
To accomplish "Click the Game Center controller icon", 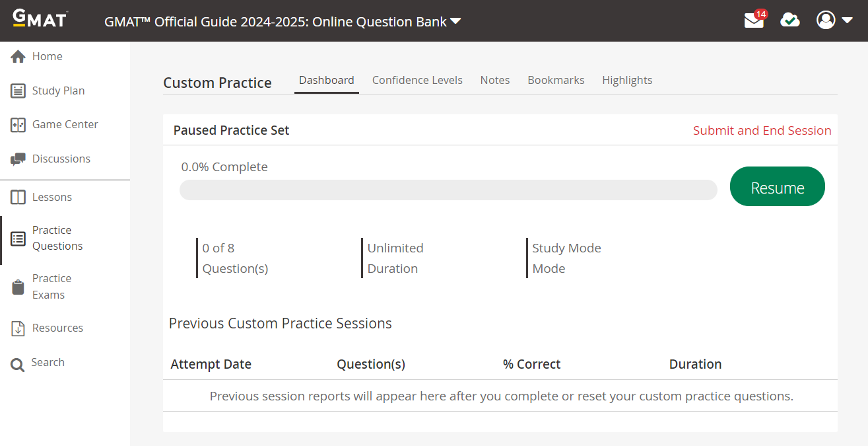I will click(x=18, y=125).
